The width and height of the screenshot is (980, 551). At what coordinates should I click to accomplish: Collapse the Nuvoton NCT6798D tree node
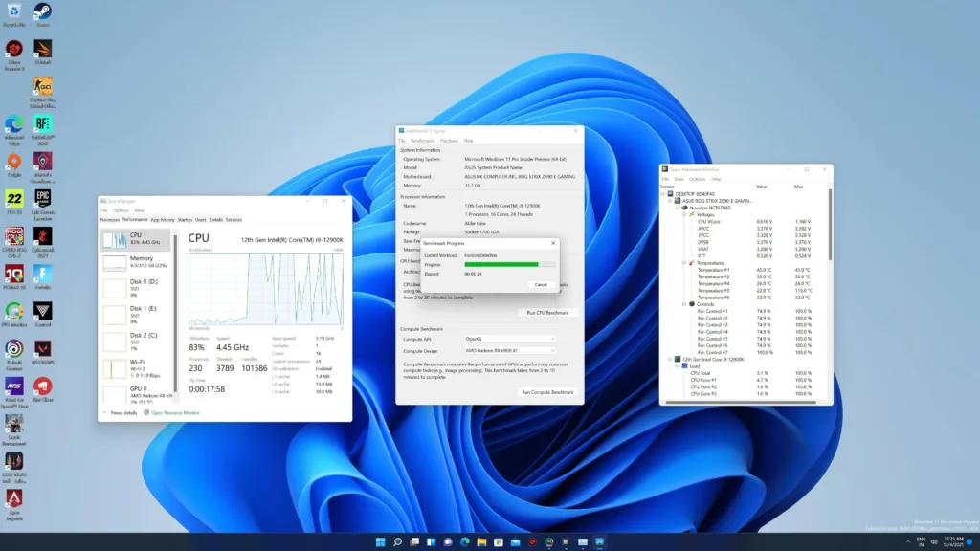(x=678, y=208)
